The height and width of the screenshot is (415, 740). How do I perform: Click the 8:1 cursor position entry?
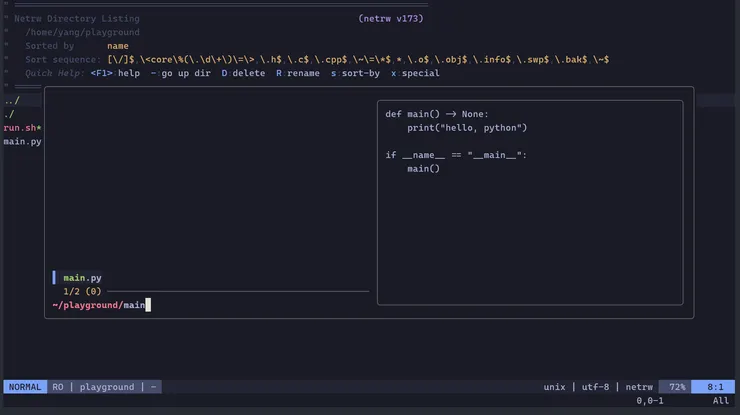pyautogui.click(x=715, y=387)
